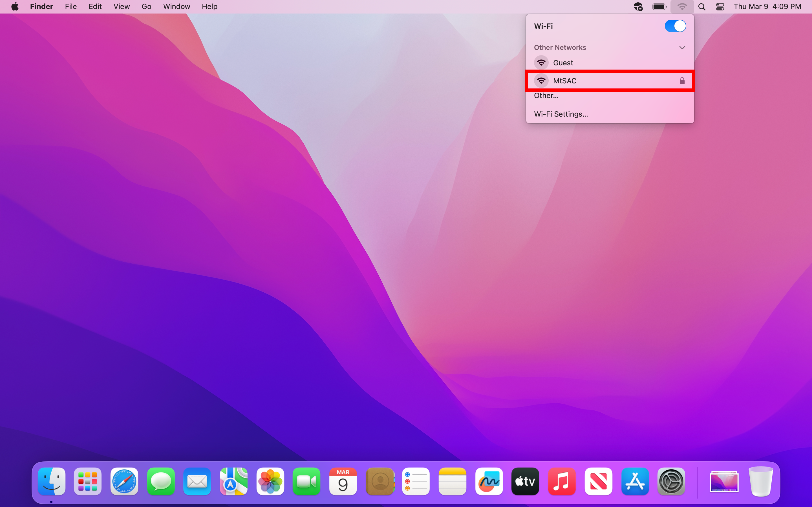Open Notes app from dock

point(453,481)
